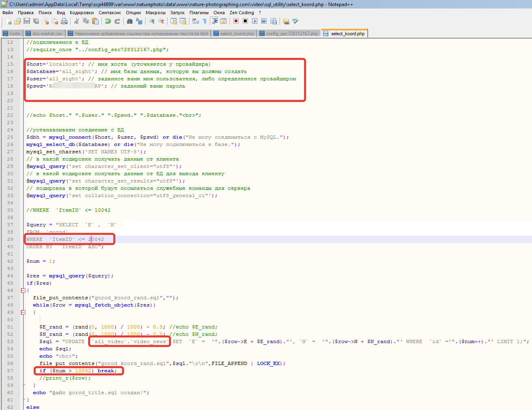Create a new document with New icon
Viewport: 532px width, 410px height.
(8, 21)
